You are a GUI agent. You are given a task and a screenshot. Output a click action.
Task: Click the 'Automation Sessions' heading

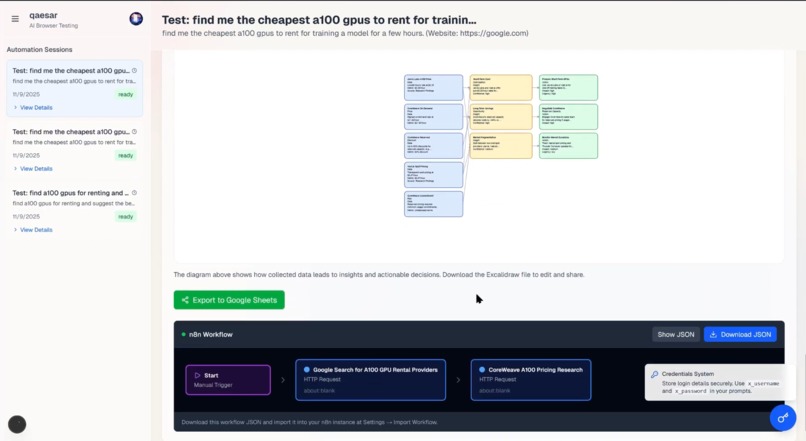[40, 49]
